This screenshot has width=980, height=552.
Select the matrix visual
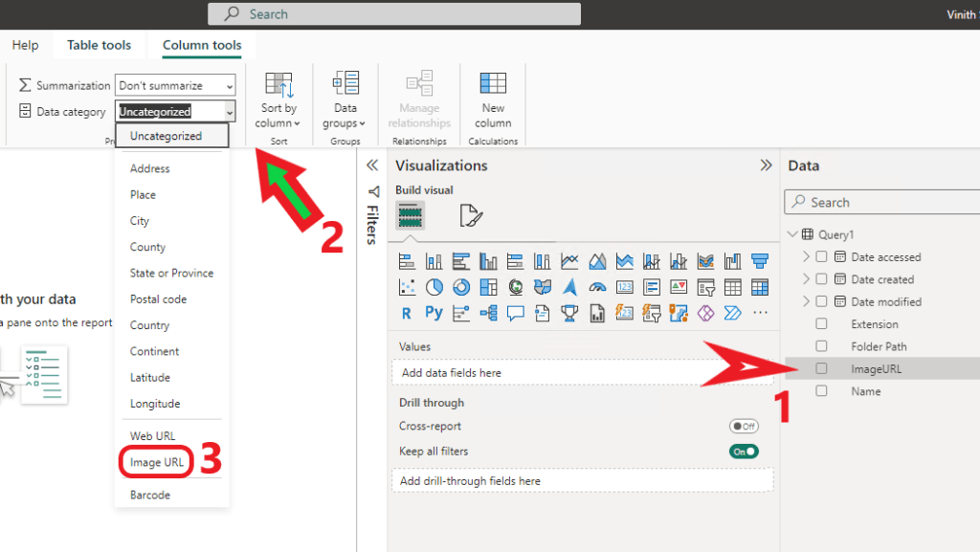(x=760, y=287)
